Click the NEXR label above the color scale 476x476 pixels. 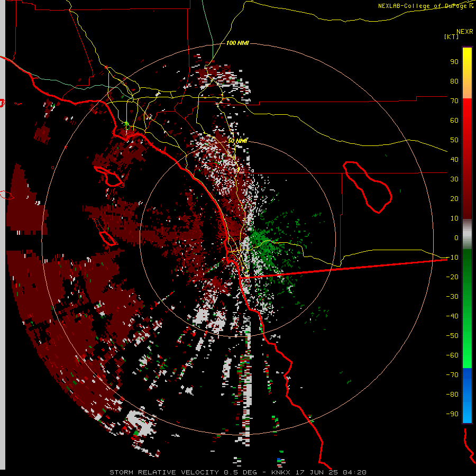tap(465, 32)
